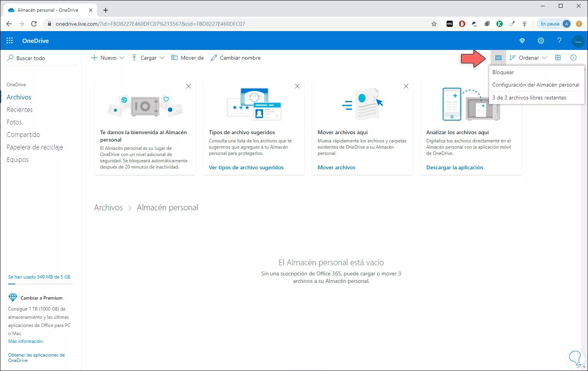Click the lightbulb extension icon

pos(524,24)
